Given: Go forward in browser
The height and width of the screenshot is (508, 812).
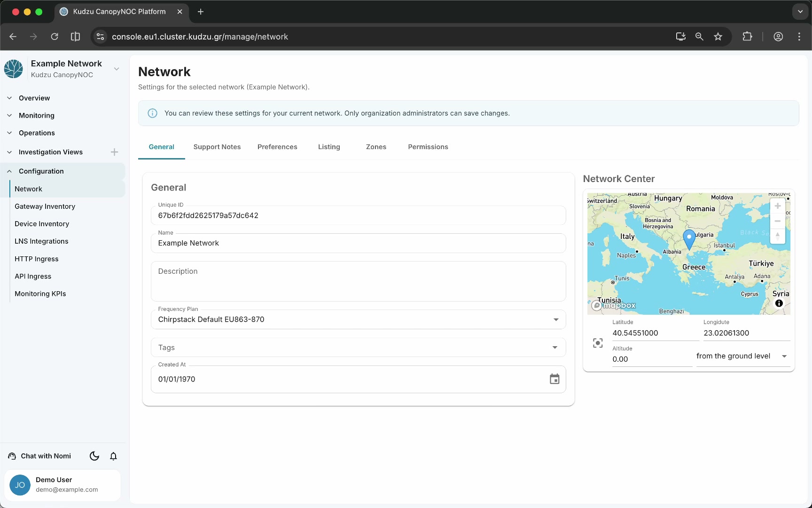Looking at the screenshot, I should click(33, 37).
